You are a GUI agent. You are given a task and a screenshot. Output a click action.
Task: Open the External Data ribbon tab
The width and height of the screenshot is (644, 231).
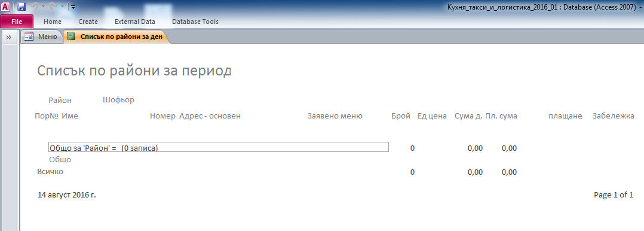tap(135, 22)
